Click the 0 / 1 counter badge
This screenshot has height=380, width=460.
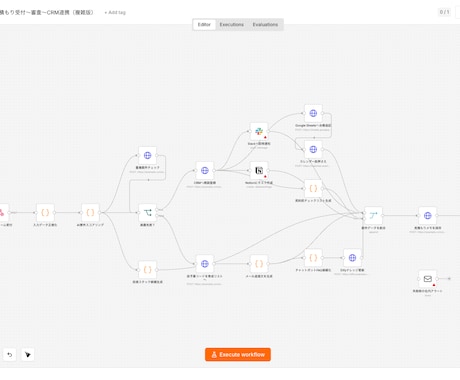coord(444,12)
